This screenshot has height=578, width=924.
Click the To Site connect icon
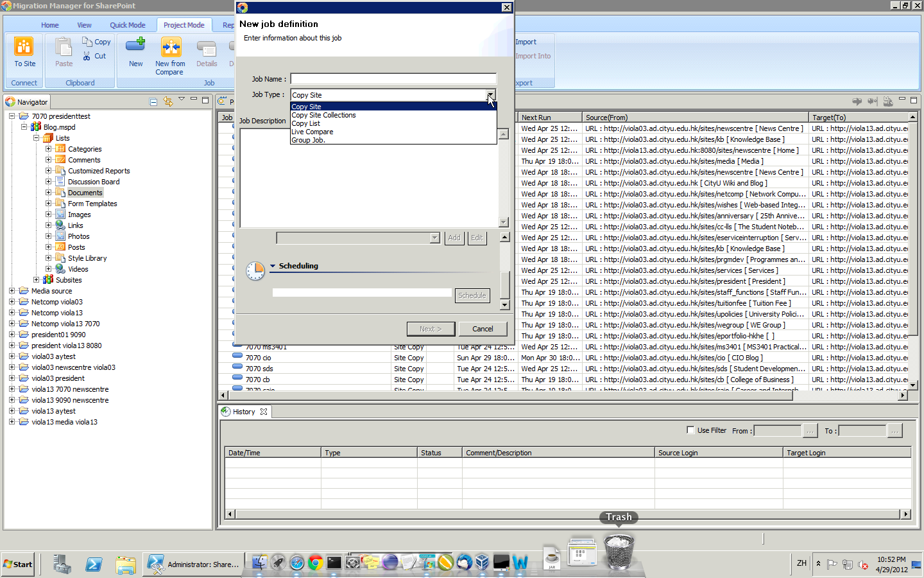coord(24,47)
